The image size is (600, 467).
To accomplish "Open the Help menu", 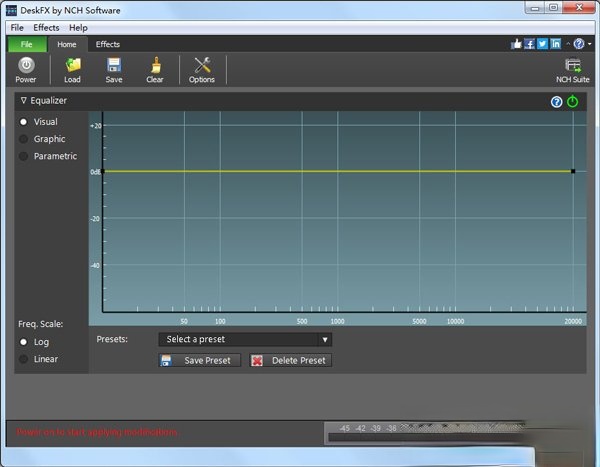I will (78, 28).
